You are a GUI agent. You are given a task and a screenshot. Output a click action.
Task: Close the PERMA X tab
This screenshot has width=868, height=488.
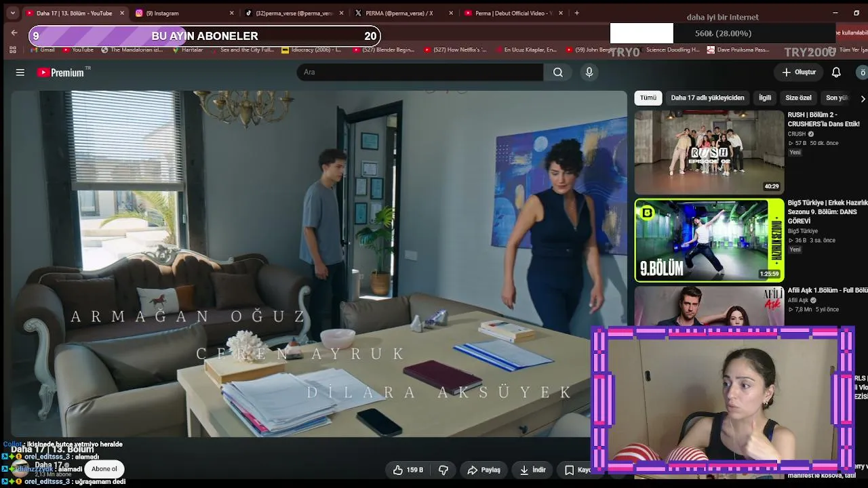pos(450,13)
